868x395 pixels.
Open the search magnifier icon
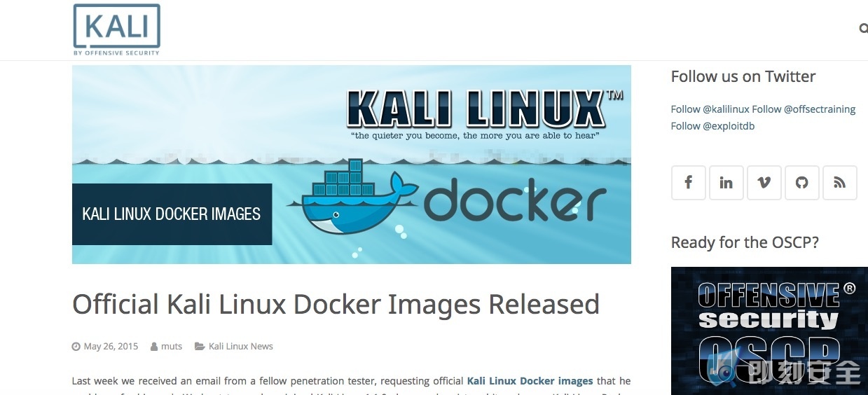(863, 29)
